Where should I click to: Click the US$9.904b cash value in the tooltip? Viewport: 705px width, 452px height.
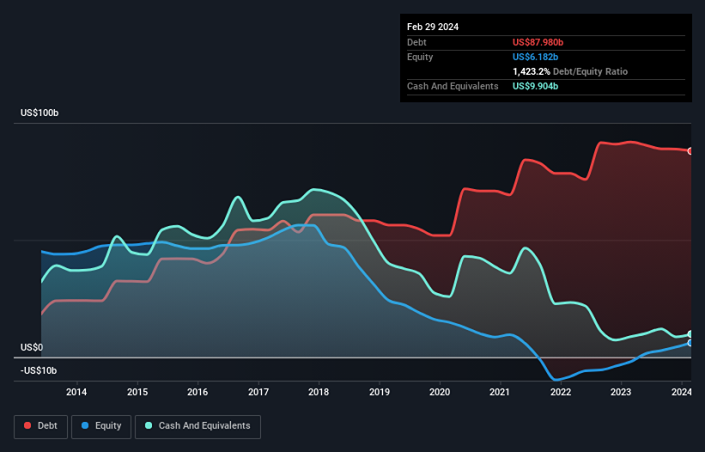(536, 87)
